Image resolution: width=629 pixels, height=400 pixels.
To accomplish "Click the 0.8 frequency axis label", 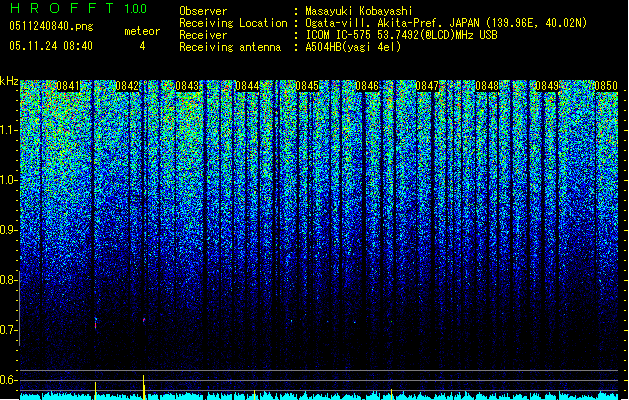I will [x=8, y=280].
